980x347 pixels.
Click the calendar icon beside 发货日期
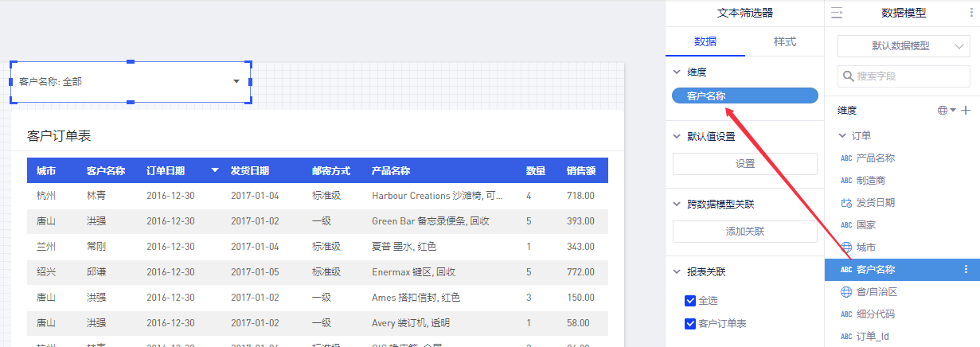coord(845,203)
